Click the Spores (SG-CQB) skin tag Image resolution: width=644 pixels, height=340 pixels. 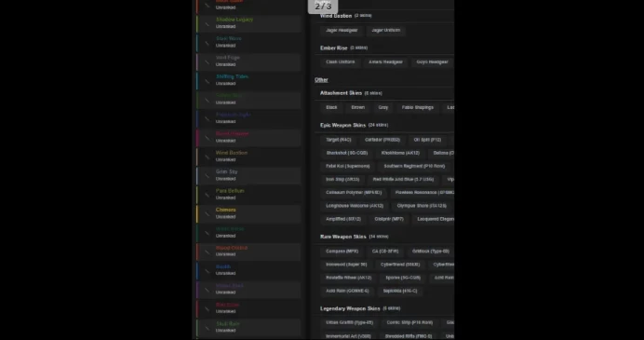pos(403,278)
